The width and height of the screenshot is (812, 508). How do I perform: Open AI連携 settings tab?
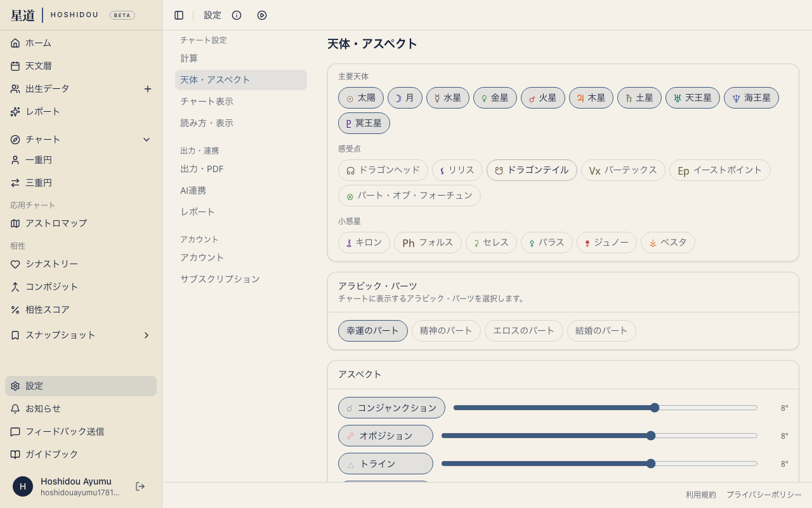241,190
